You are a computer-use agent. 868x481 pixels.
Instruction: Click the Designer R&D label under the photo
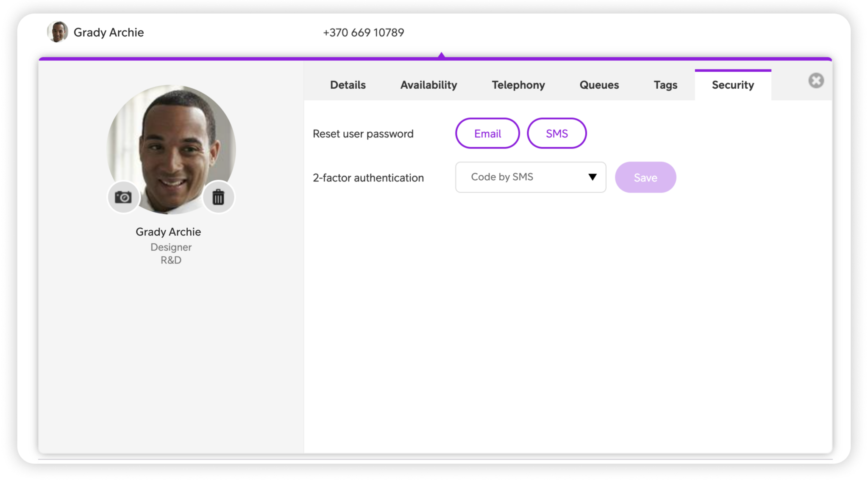point(170,253)
